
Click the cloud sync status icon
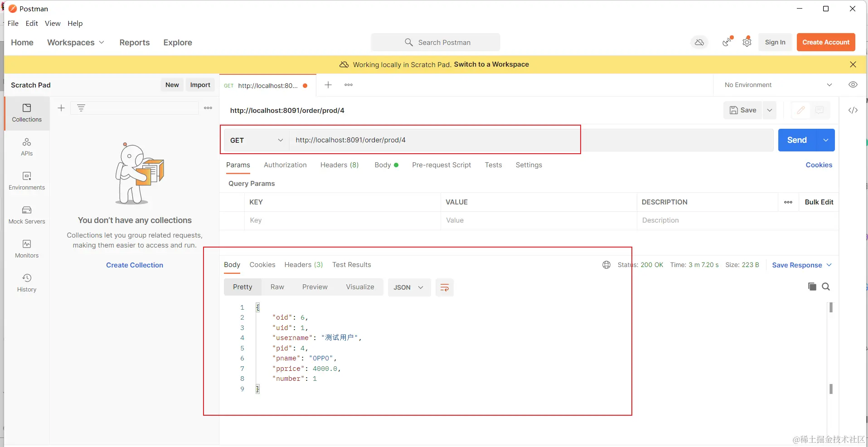click(699, 42)
